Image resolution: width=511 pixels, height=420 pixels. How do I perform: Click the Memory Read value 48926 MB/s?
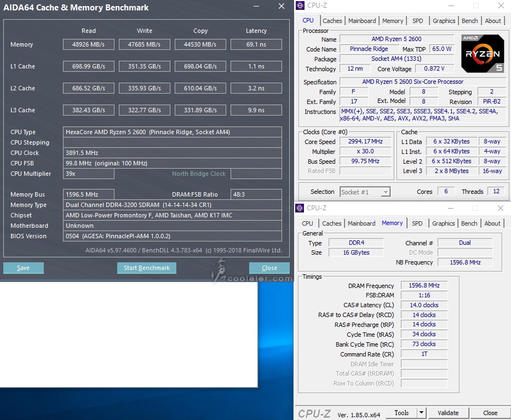[89, 45]
